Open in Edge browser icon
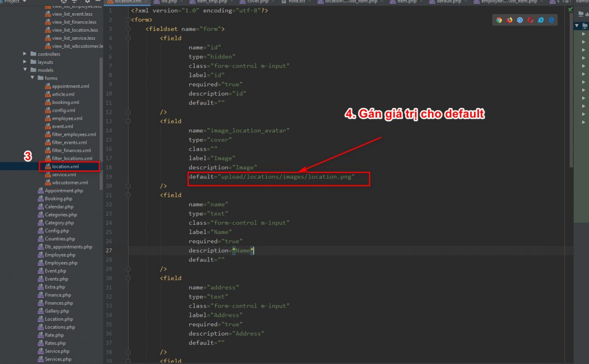This screenshot has width=589, height=364. 551,20
